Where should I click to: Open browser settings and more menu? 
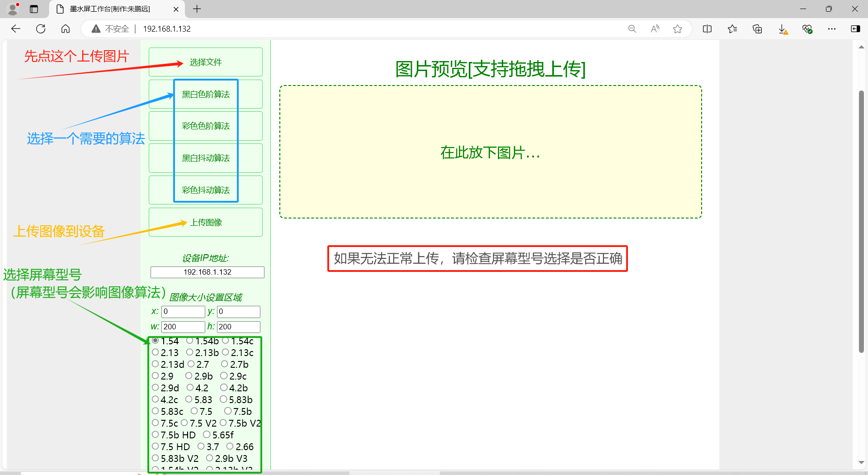(x=831, y=29)
